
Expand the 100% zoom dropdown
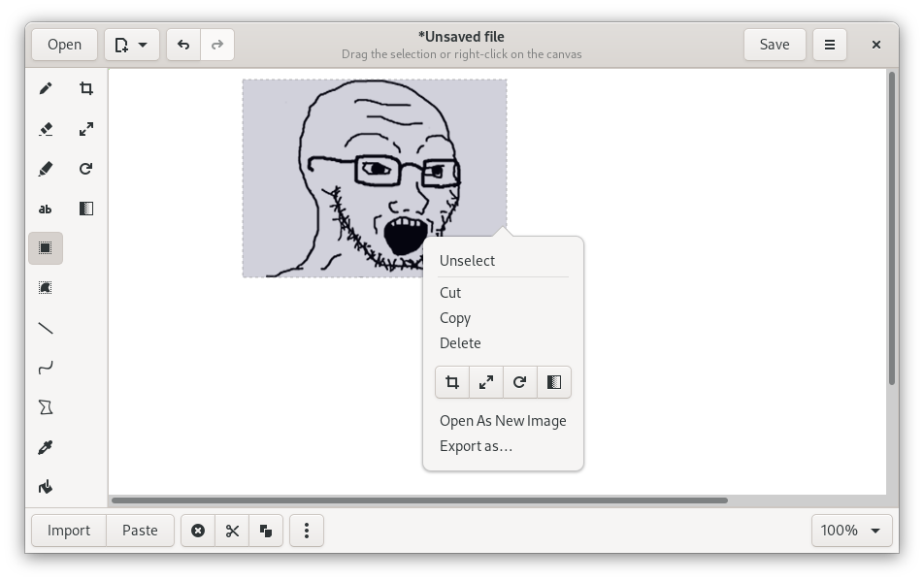[x=851, y=531]
